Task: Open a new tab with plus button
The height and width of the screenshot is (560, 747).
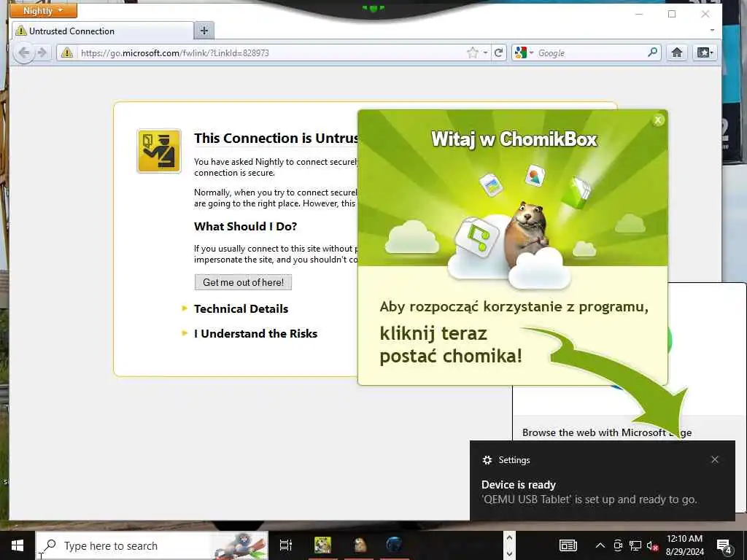Action: (204, 31)
